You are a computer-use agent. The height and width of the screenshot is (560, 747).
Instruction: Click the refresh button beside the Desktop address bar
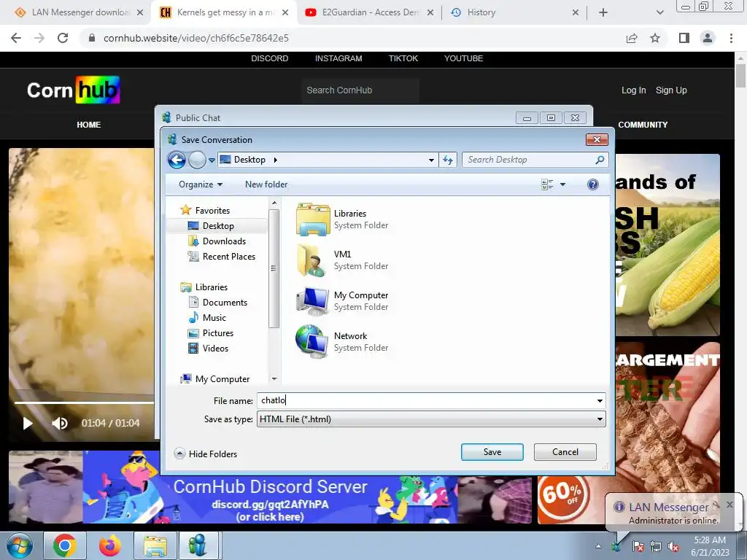[x=448, y=160]
